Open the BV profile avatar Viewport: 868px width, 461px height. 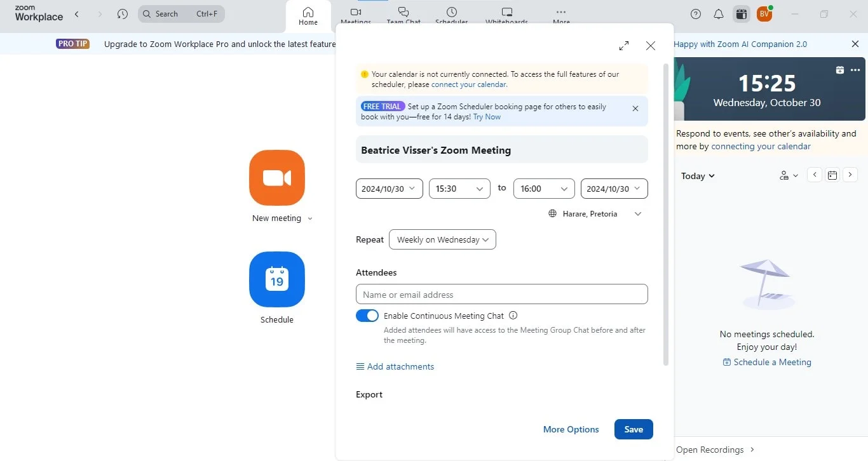764,14
